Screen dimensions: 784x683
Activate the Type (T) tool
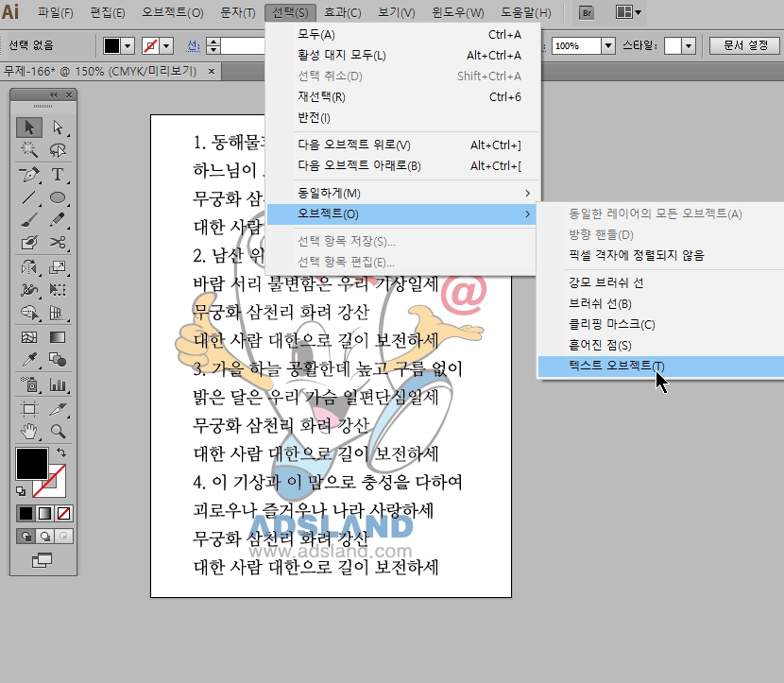coord(58,175)
